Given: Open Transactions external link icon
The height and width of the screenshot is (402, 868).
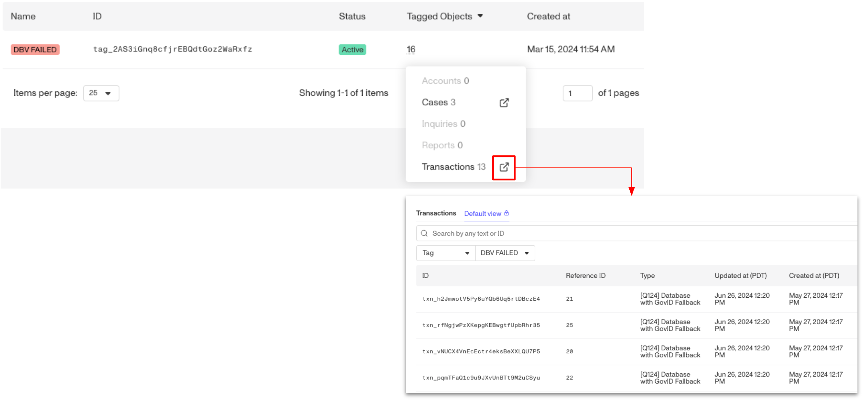Looking at the screenshot, I should tap(504, 167).
